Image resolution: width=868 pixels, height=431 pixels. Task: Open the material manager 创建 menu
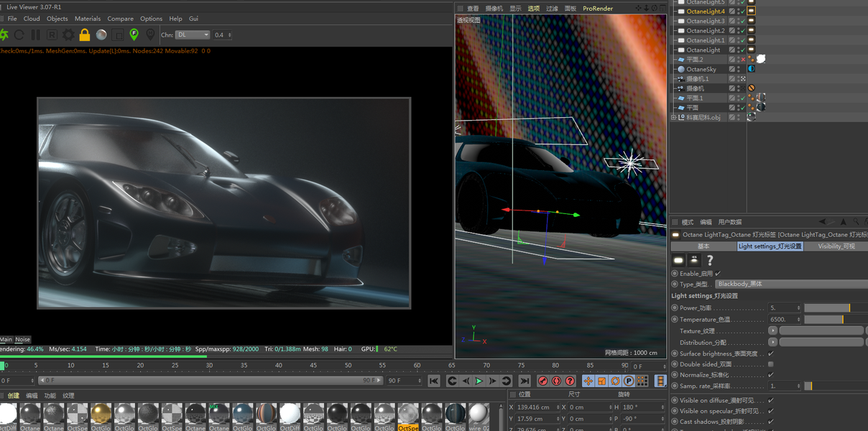pos(14,396)
